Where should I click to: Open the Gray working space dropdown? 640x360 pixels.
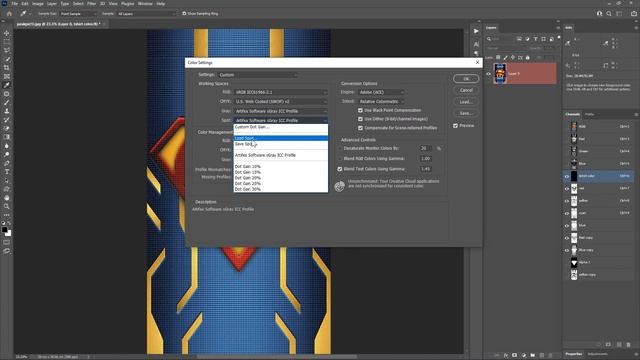click(x=281, y=111)
